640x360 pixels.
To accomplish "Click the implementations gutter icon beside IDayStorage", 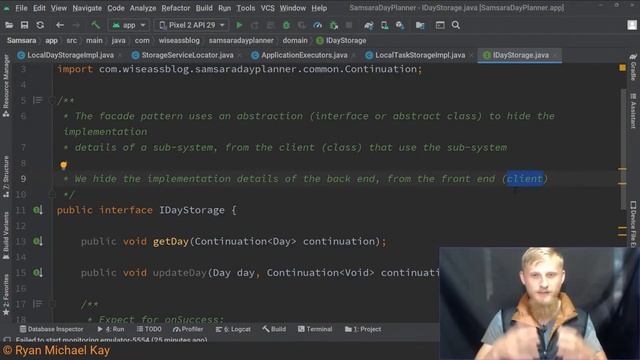I will coord(38,210).
